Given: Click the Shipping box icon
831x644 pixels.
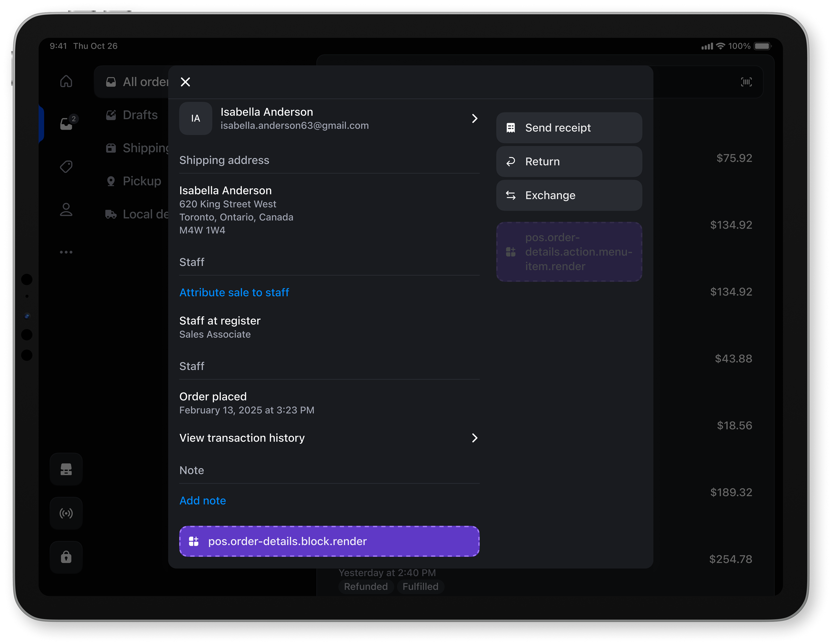Looking at the screenshot, I should coord(111,148).
